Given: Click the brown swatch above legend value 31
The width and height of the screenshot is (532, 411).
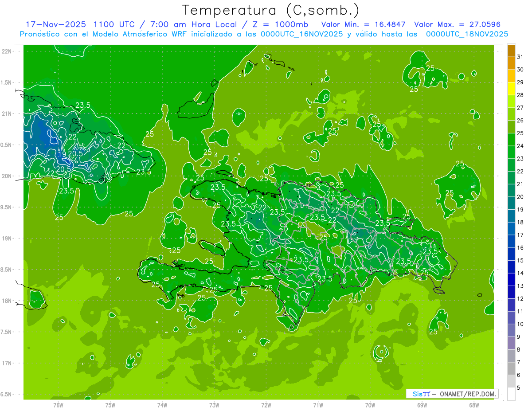Looking at the screenshot, I should (511, 50).
